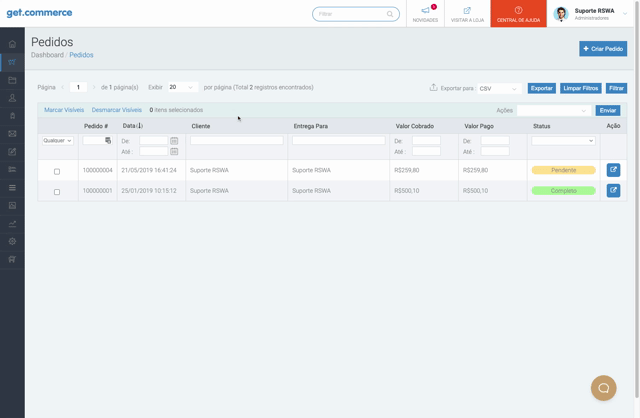Open the Ações actions dropdown
Viewport: 640px width, 418px height.
pos(553,110)
